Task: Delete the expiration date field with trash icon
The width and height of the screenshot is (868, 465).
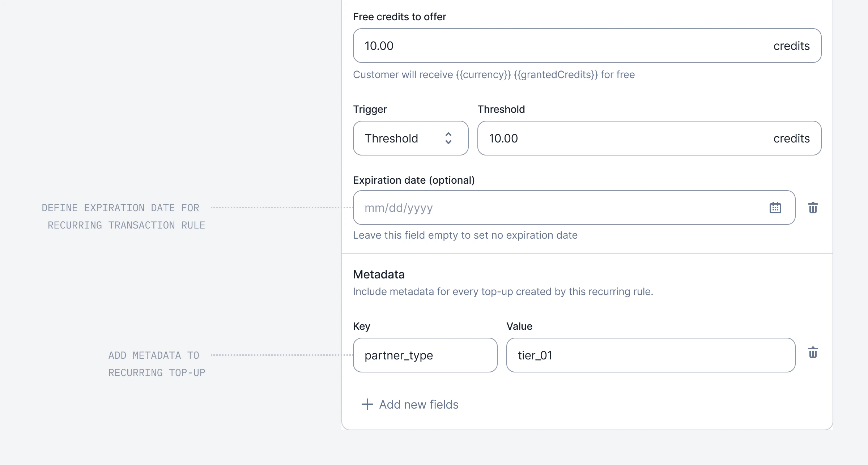Action: [x=813, y=208]
